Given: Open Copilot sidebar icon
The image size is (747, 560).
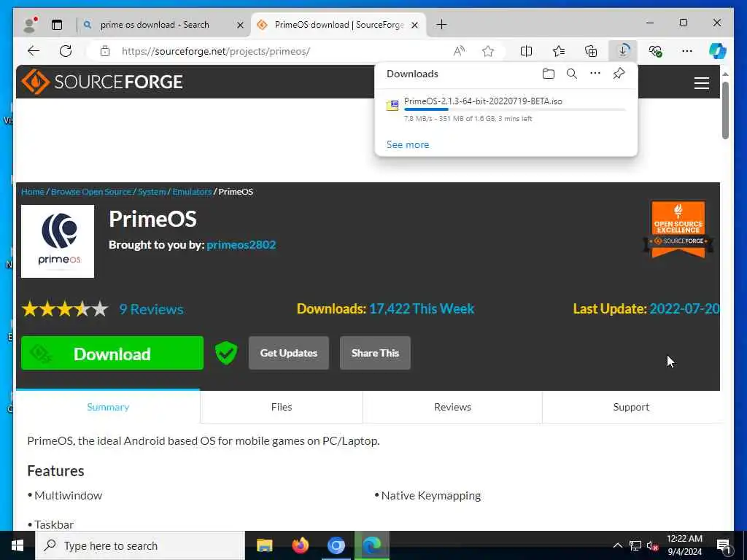Looking at the screenshot, I should (x=718, y=51).
